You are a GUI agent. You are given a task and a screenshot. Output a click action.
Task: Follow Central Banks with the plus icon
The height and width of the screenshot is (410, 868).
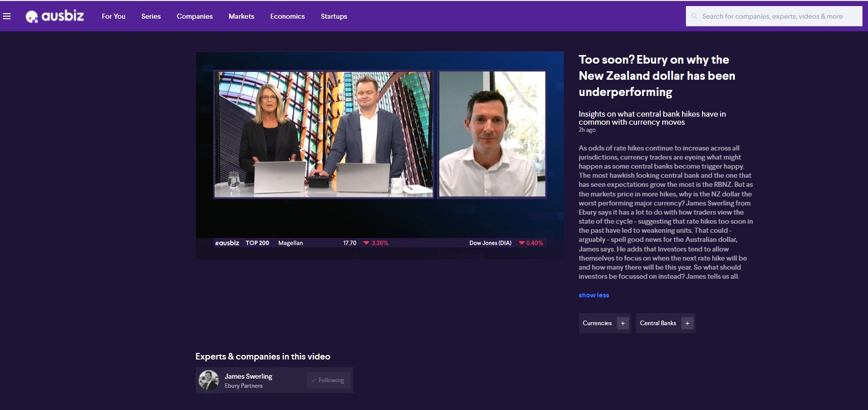tap(687, 323)
